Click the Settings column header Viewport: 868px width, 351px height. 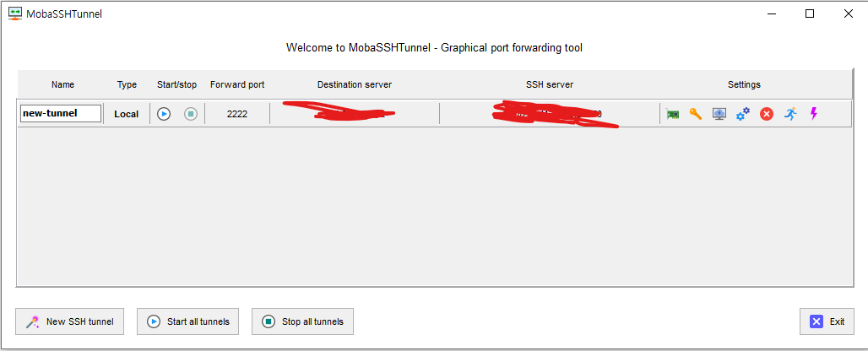(x=744, y=84)
